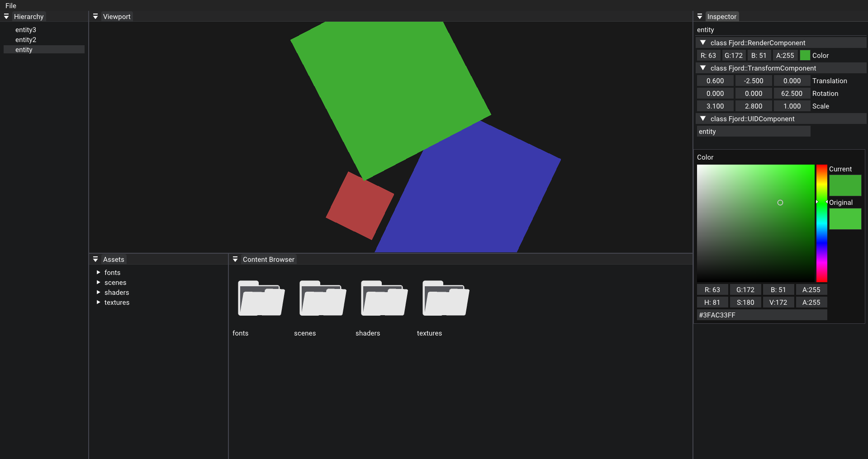
Task: Click the Assets panel menu triangle
Action: pyautogui.click(x=95, y=260)
